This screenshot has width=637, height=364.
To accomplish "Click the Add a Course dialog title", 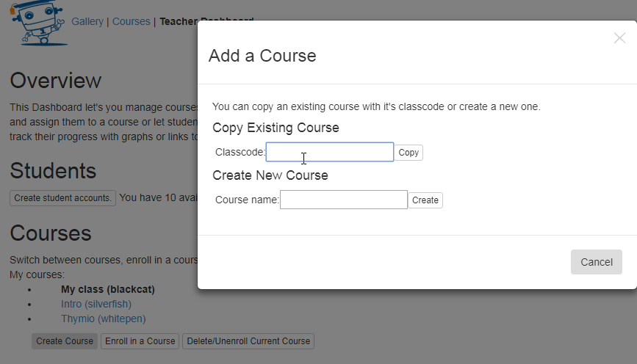I will click(x=262, y=56).
